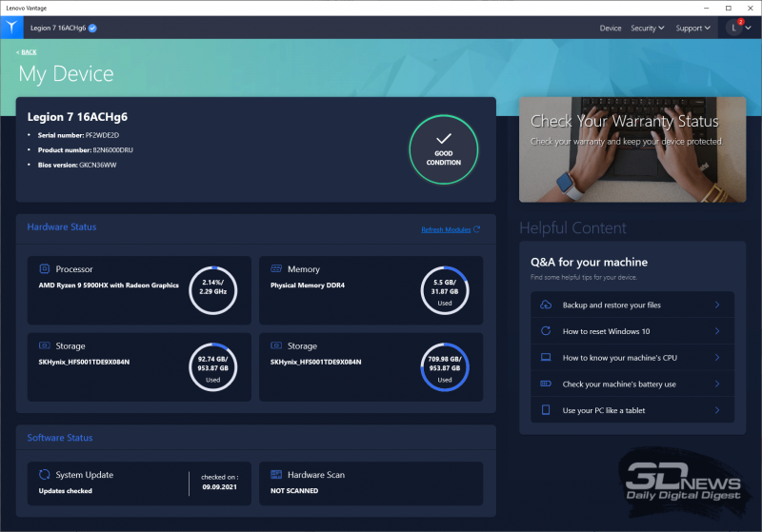
Task: Click the Memory module icon
Action: (276, 268)
